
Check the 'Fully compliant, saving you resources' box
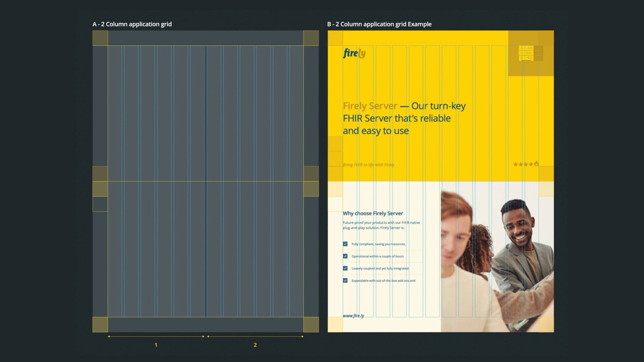[345, 244]
